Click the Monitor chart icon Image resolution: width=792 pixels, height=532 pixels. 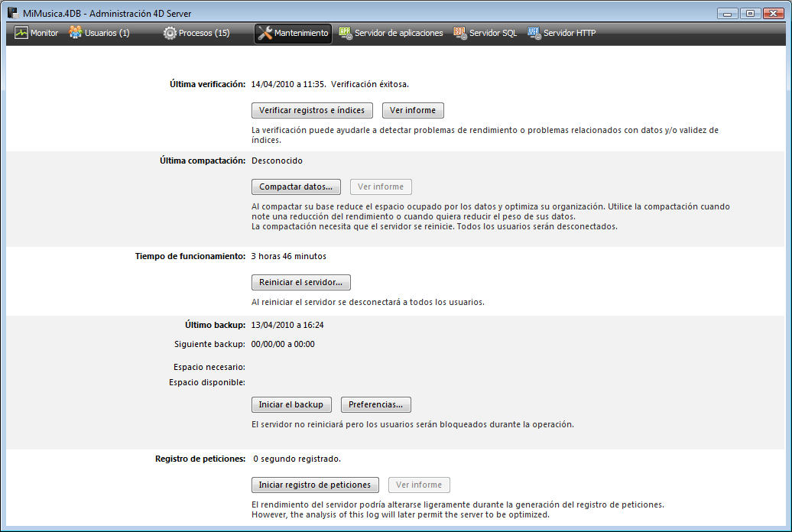[21, 33]
